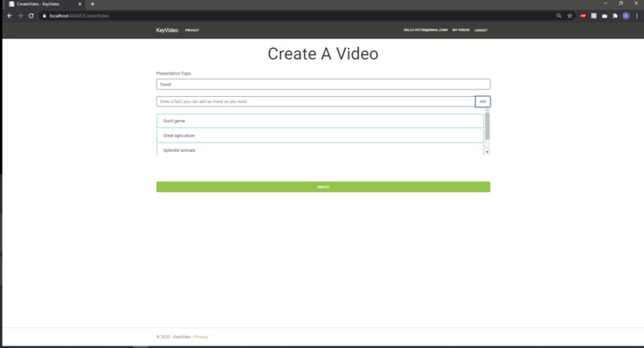Close the CreateVideo - KeyVideo tab
This screenshot has height=348, width=644.
80,4
